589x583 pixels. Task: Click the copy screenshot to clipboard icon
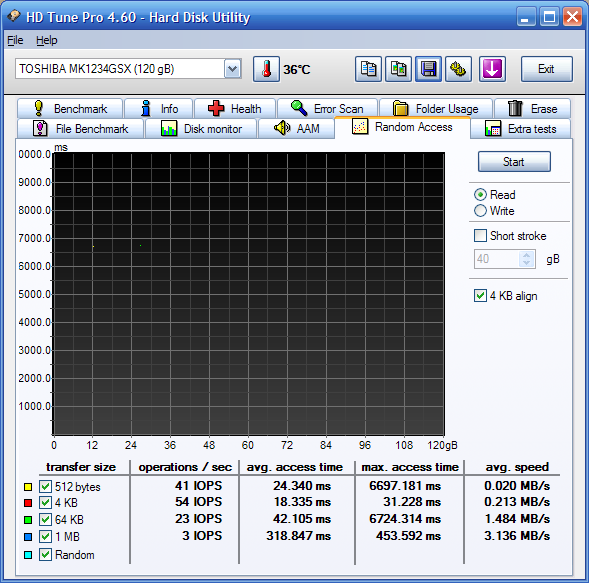(398, 69)
